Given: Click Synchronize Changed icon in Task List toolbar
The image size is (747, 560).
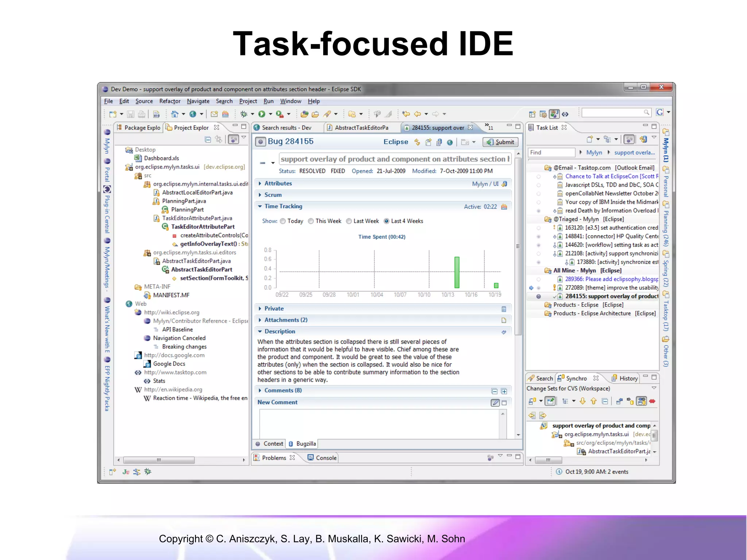Looking at the screenshot, I should [x=643, y=139].
